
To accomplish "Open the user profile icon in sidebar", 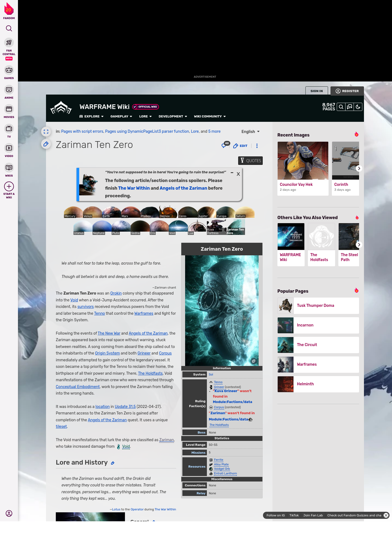I will tap(9, 513).
